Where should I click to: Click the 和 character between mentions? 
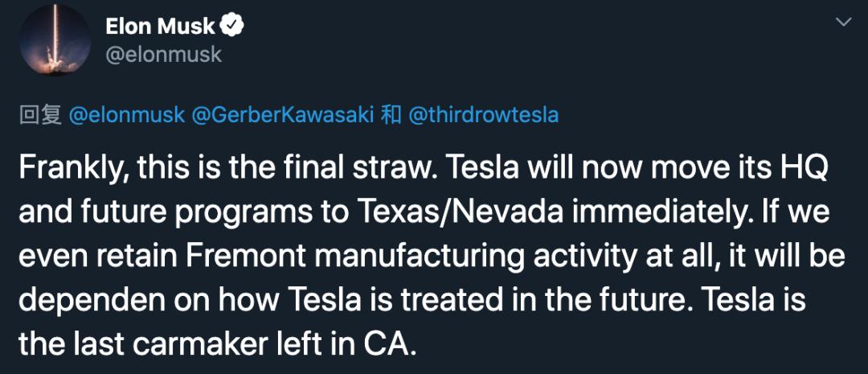pos(392,115)
